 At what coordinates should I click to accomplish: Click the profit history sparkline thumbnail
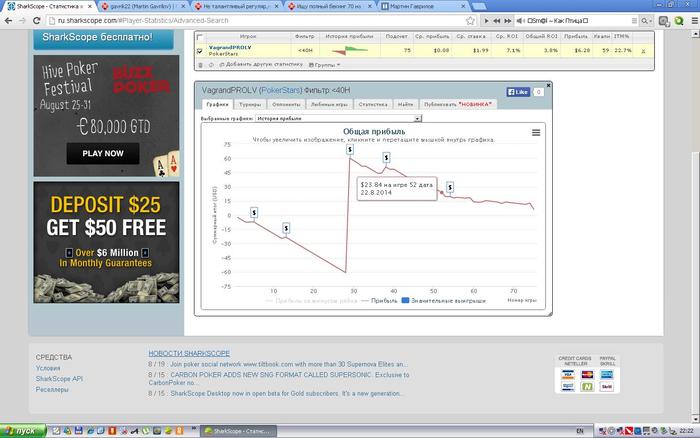click(x=350, y=50)
